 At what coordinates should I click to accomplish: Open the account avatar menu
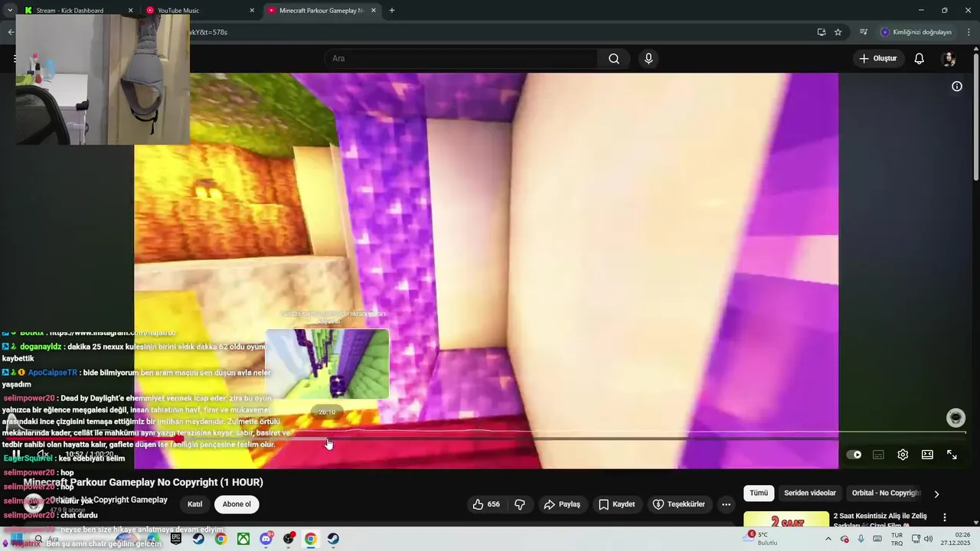(949, 59)
